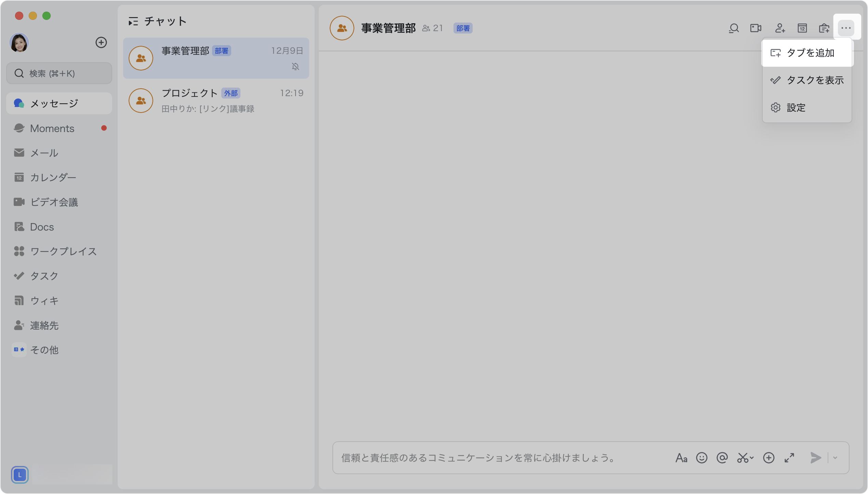The image size is (868, 494).
Task: Click the @ mention icon
Action: click(722, 458)
